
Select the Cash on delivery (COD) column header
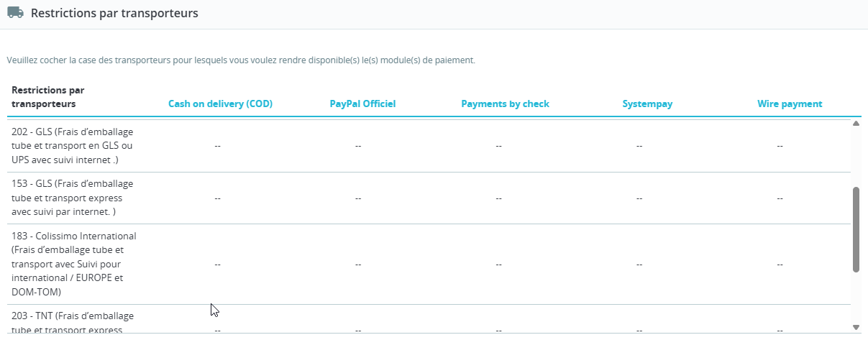pos(220,104)
